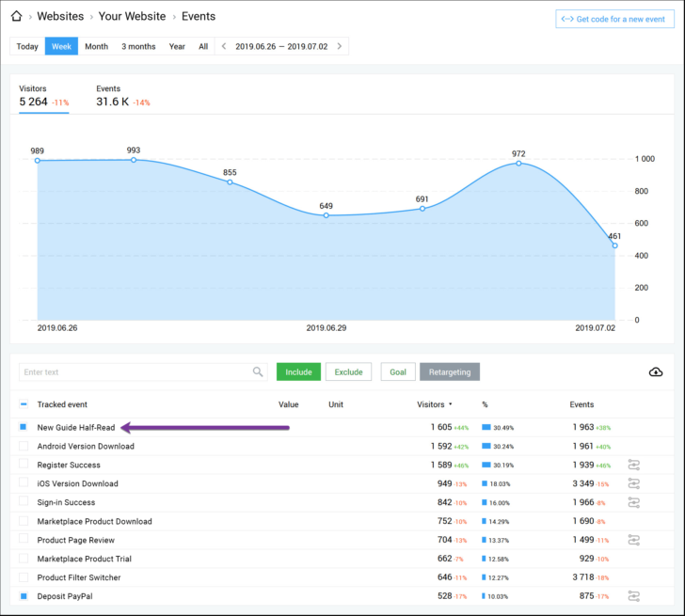This screenshot has width=685, height=616.
Task: Open settings icon for iOS Version Download row
Action: 634,483
